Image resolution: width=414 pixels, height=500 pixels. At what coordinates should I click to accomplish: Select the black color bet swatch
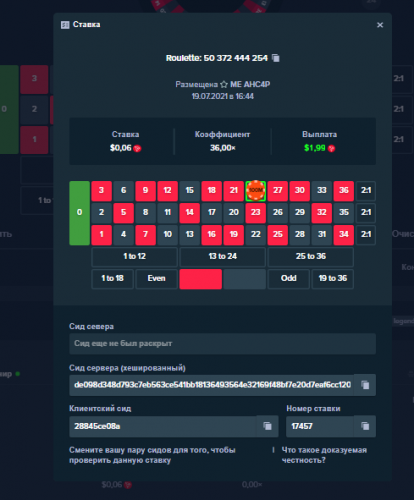(244, 279)
